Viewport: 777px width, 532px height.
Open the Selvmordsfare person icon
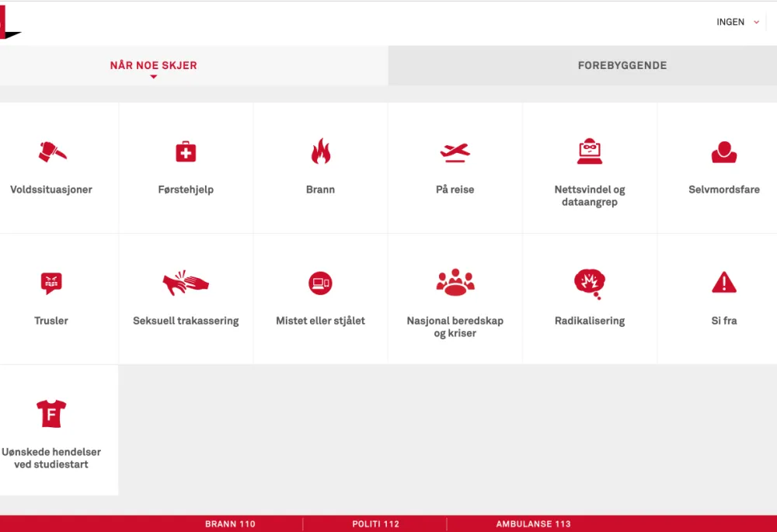tap(724, 152)
